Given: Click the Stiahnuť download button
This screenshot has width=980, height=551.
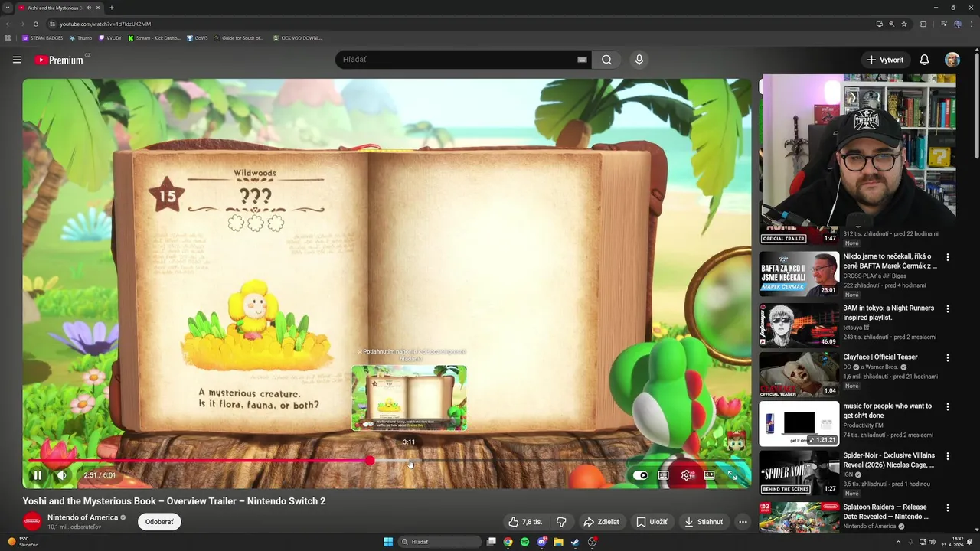Looking at the screenshot, I should (704, 522).
